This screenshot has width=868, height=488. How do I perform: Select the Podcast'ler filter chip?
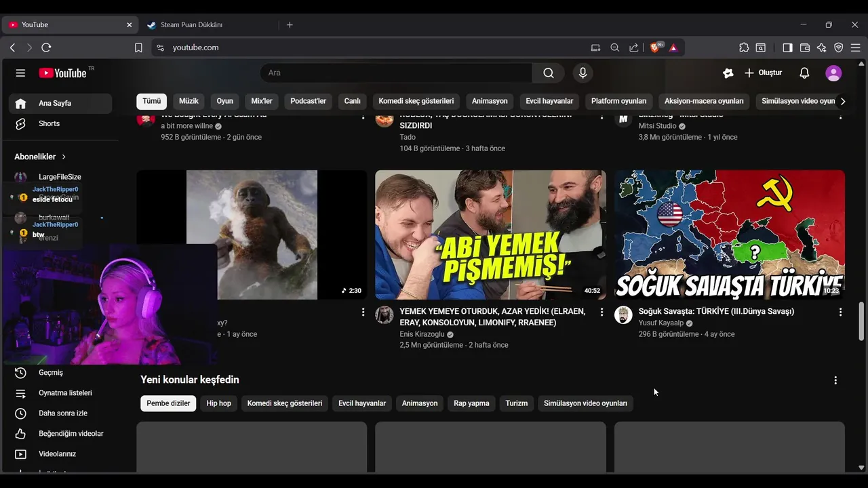pos(309,101)
